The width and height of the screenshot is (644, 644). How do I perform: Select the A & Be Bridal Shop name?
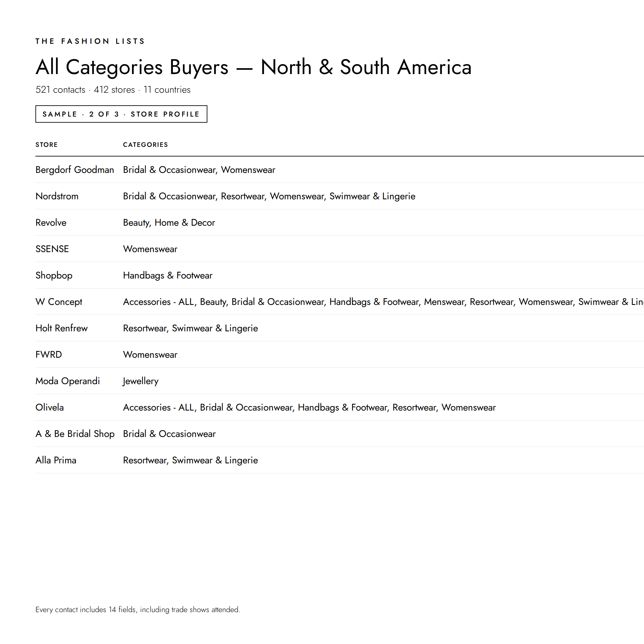click(75, 434)
